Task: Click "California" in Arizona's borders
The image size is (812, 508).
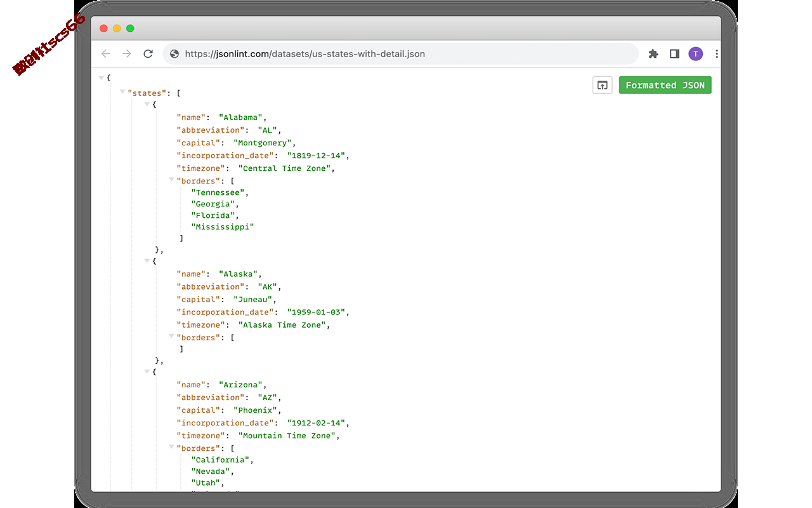Action: point(220,460)
